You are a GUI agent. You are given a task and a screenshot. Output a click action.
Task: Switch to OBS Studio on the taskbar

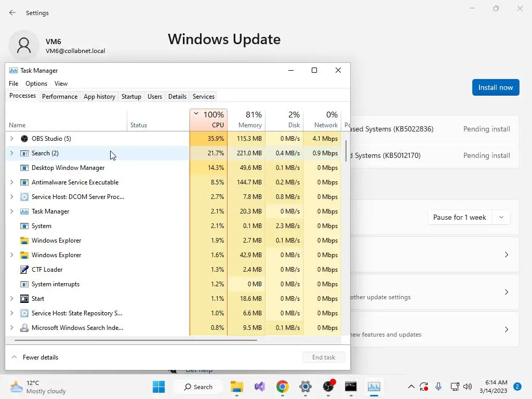coord(328,387)
